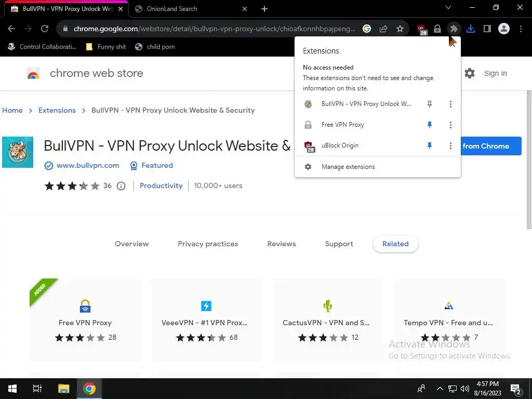Switch to the Reviews tab
532x399 pixels.
click(x=282, y=244)
